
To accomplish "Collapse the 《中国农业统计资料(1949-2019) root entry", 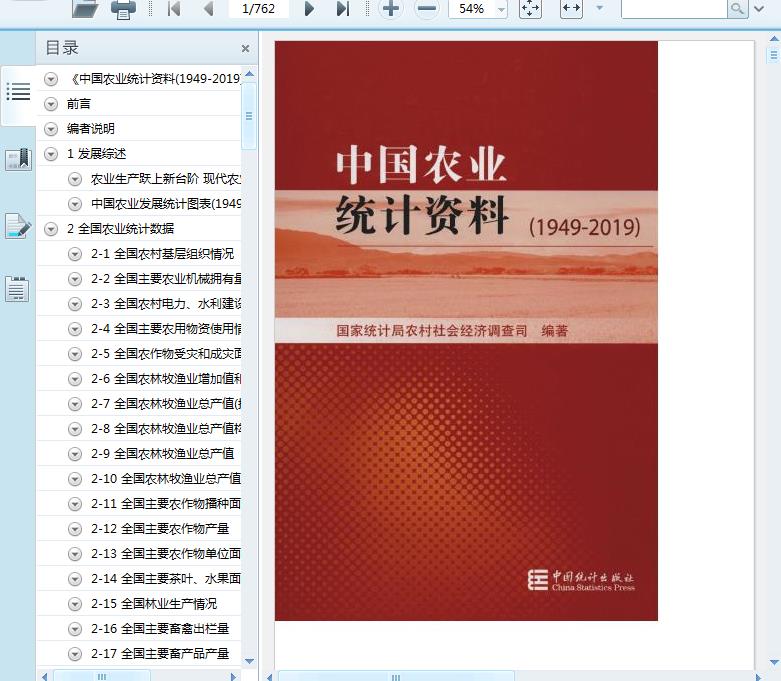I will (x=51, y=79).
